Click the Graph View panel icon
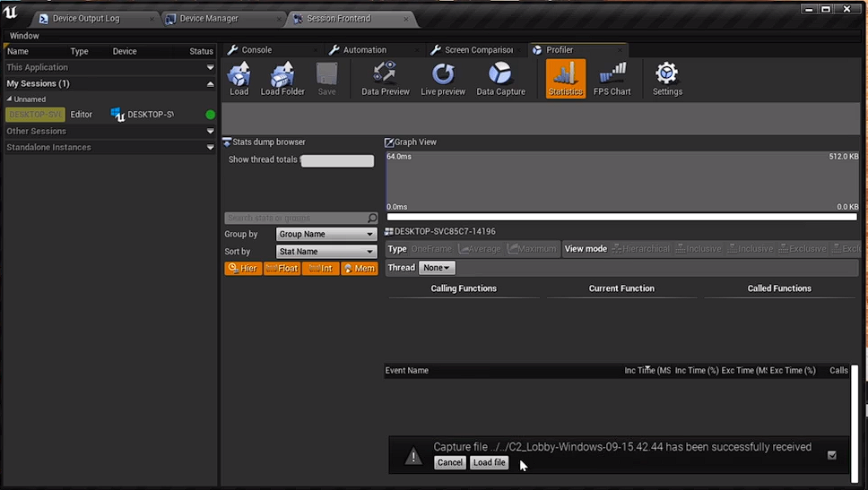The width and height of the screenshot is (868, 490). [389, 142]
